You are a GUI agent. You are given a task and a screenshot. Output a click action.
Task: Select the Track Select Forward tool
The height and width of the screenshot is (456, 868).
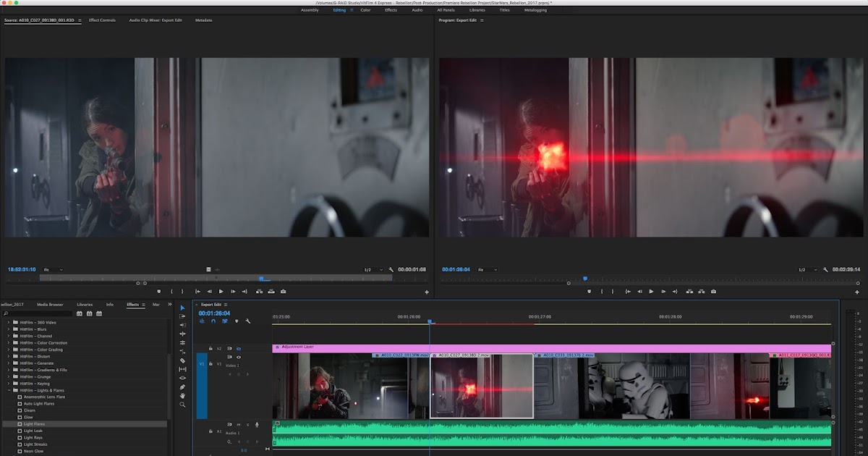point(182,316)
